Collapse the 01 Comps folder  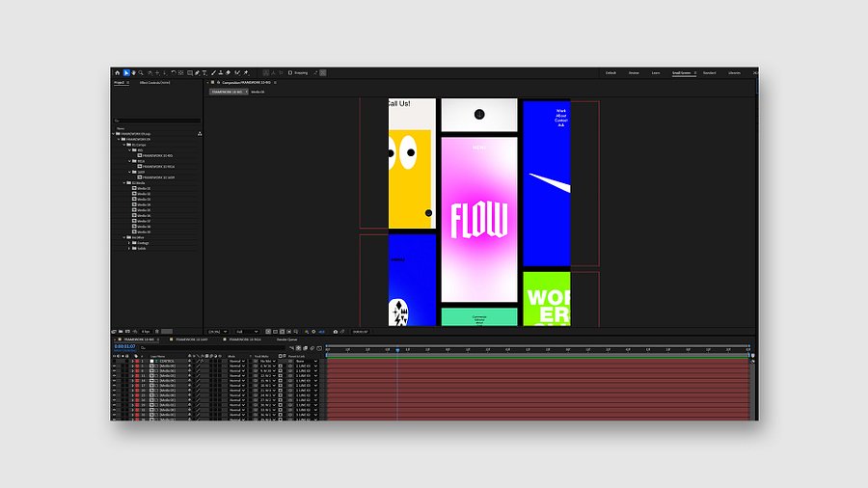[124, 145]
